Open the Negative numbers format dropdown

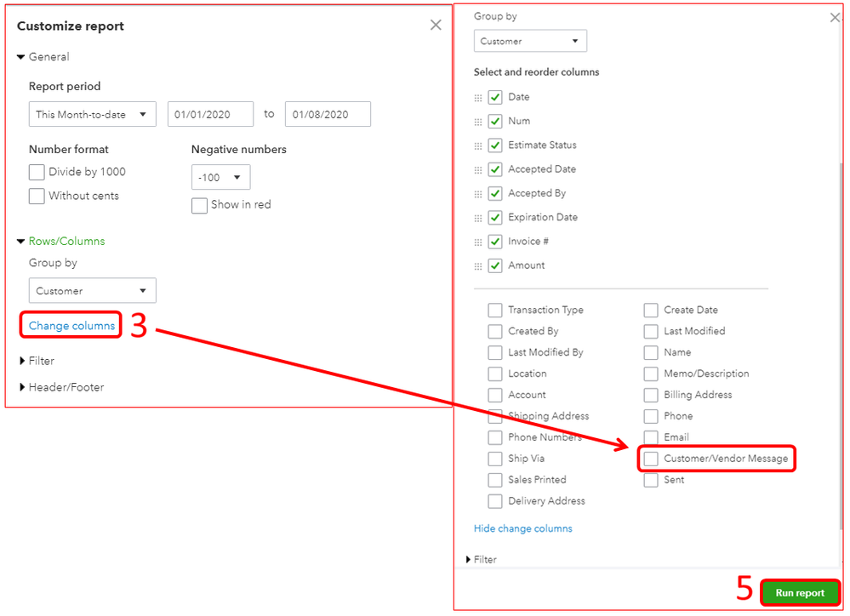(220, 177)
